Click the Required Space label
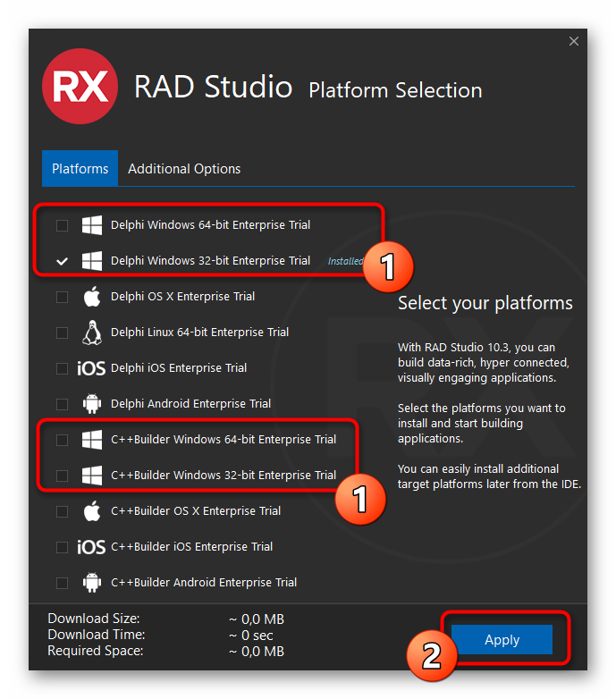This screenshot has height=699, width=616. pos(96,651)
